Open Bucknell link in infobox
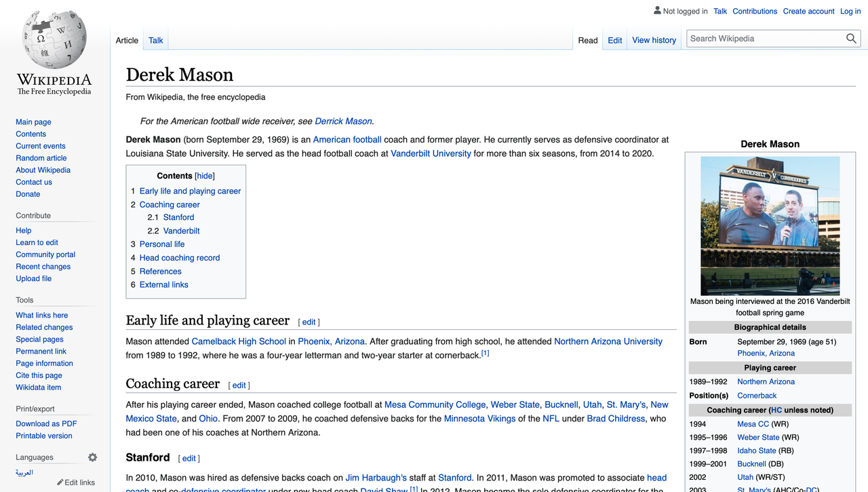The image size is (868, 492). (752, 464)
